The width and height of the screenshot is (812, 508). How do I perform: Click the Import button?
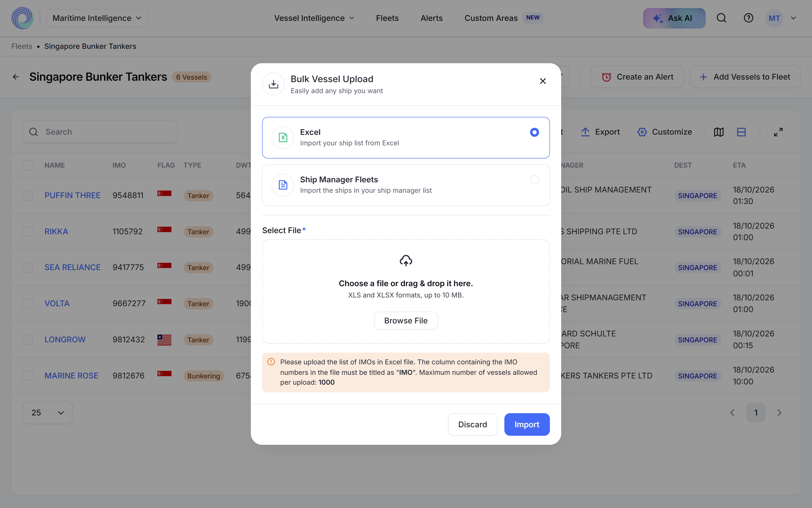[527, 424]
